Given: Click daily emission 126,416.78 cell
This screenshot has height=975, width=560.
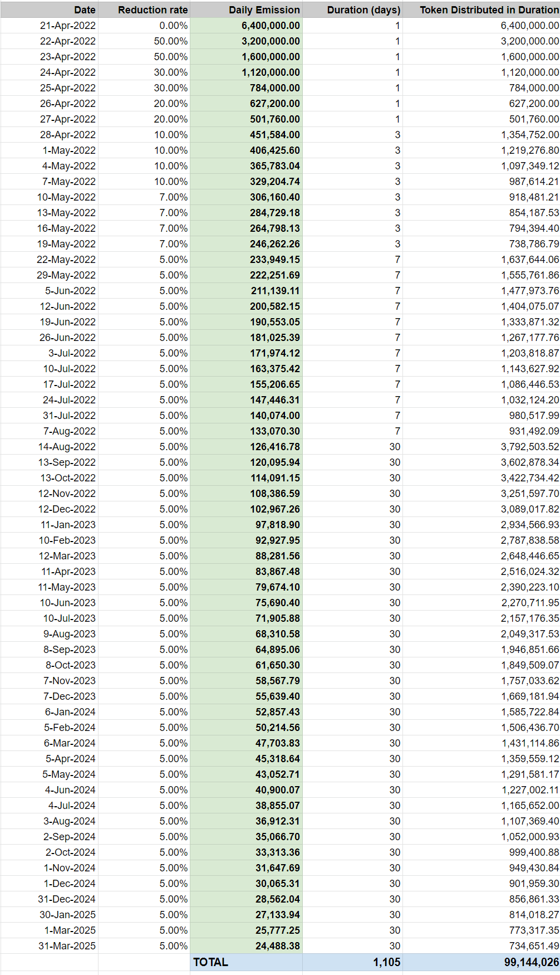Looking at the screenshot, I should click(246, 447).
